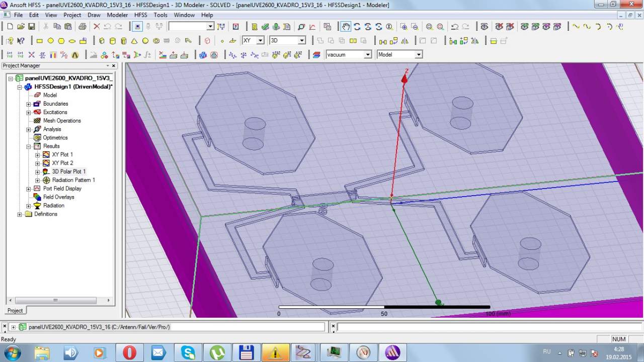The width and height of the screenshot is (644, 362).
Task: Click the Hide selected objects eye icon
Action: [499, 27]
